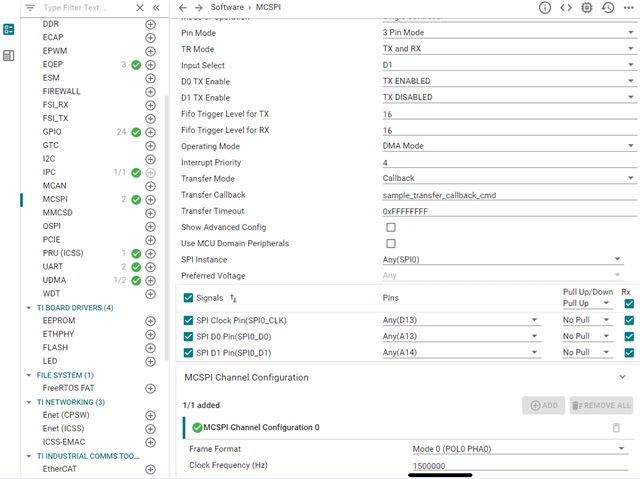Enable Show Advanced Config checkbox
The width and height of the screenshot is (640, 479).
click(x=391, y=227)
